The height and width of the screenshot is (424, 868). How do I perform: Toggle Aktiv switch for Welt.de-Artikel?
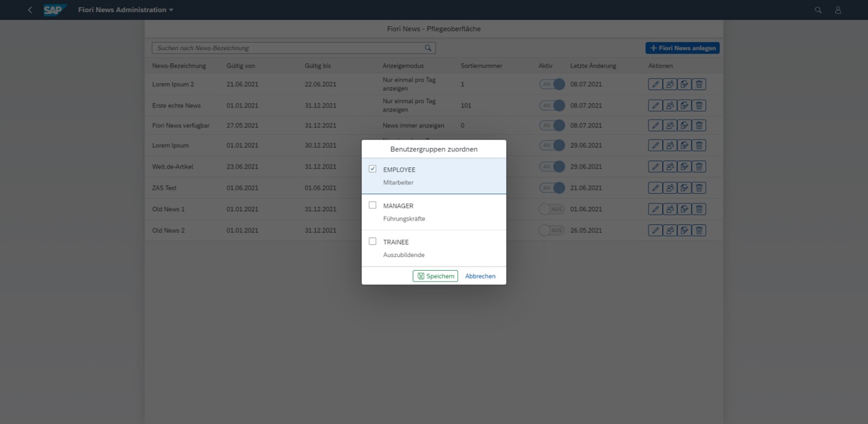coord(552,167)
